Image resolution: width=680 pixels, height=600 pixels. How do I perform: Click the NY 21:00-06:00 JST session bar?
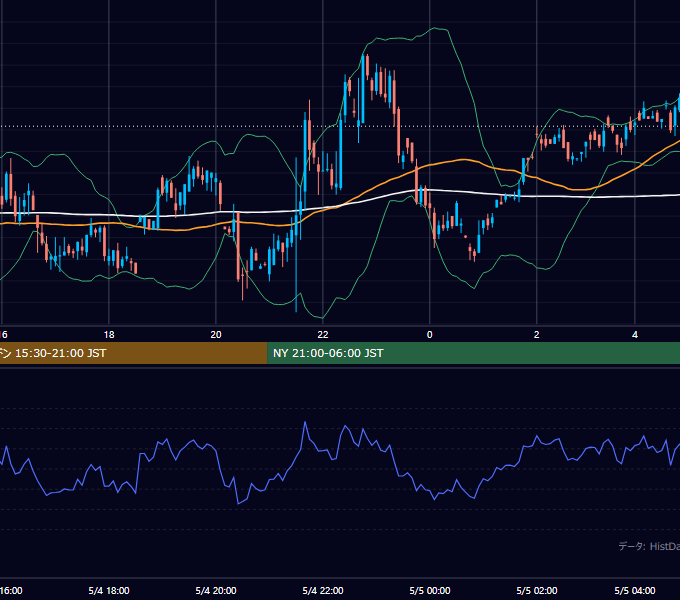tap(474, 353)
